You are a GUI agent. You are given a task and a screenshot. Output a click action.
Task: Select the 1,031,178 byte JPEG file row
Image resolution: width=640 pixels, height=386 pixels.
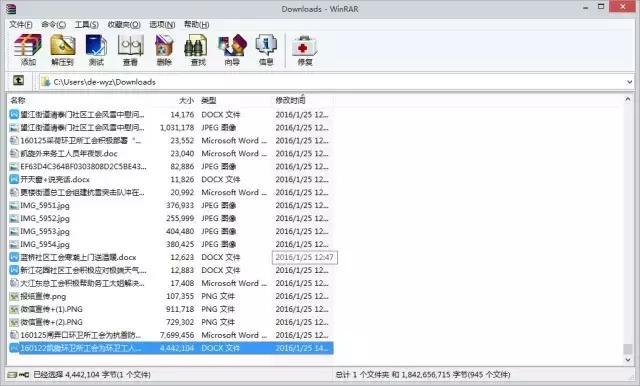171,128
